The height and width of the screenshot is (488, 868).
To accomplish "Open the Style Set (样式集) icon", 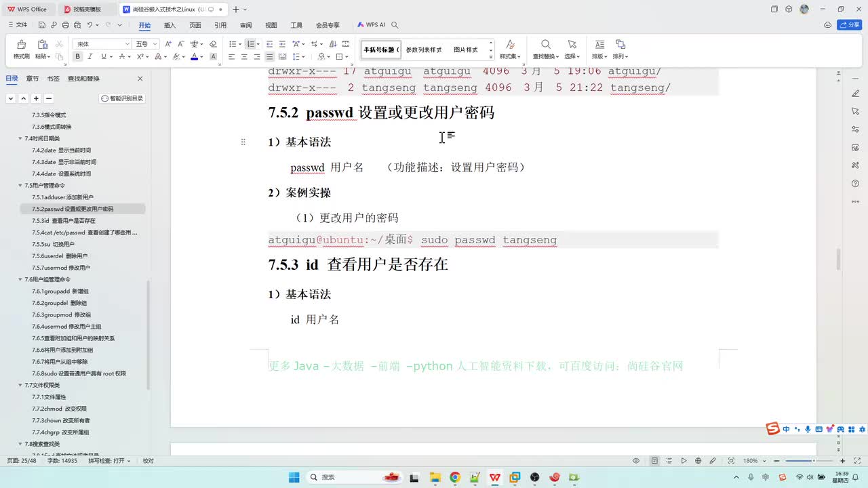I will pos(510,45).
